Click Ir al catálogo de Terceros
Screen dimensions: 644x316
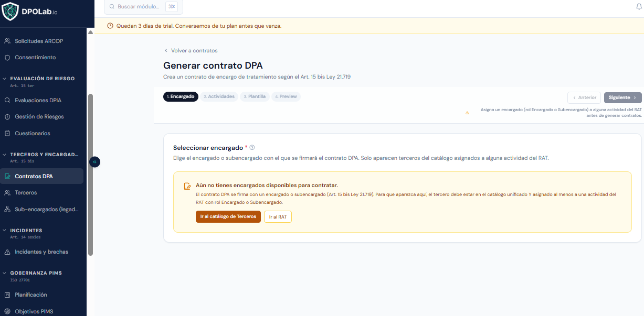pos(228,216)
